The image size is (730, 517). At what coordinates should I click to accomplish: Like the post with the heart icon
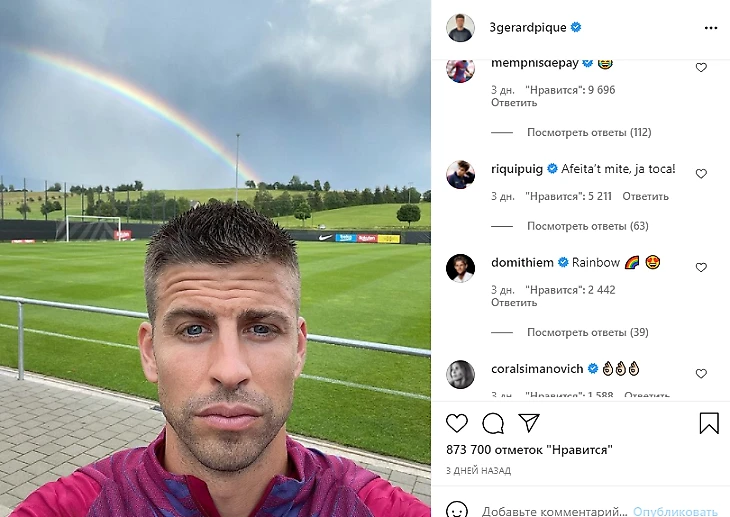coord(457,423)
